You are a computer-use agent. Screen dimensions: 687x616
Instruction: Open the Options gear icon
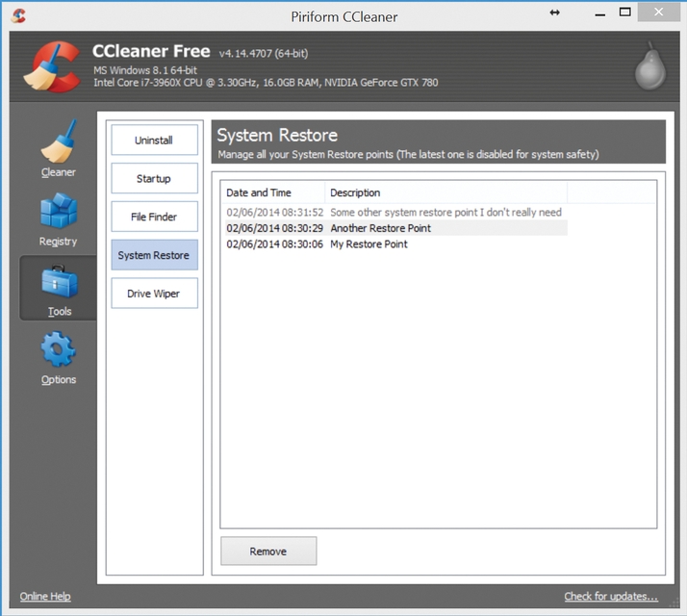click(59, 349)
